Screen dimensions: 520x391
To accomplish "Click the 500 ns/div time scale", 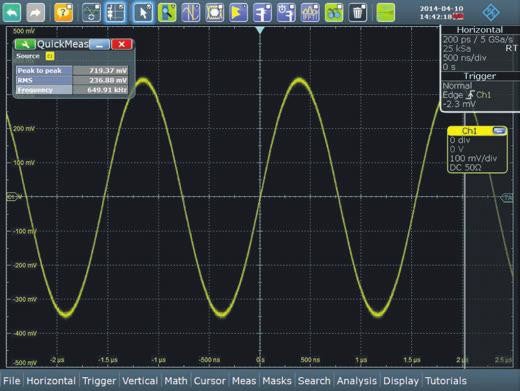I will 465,58.
